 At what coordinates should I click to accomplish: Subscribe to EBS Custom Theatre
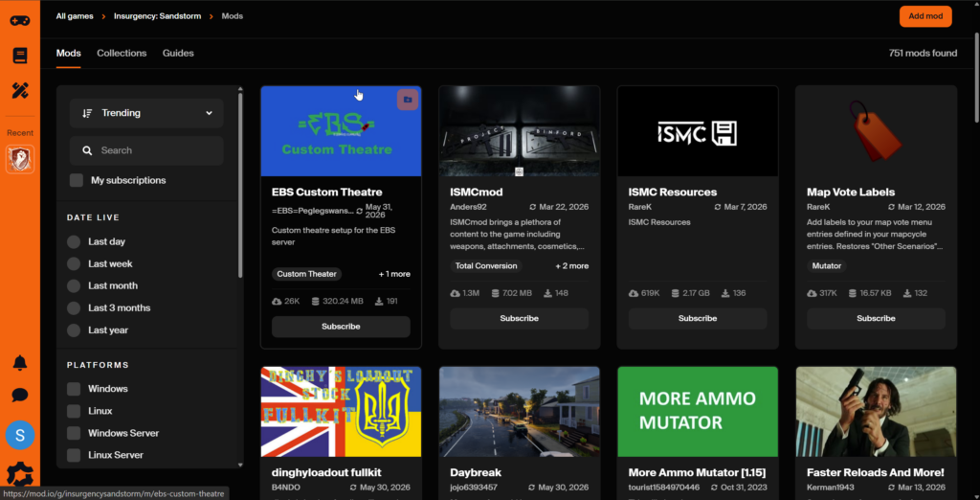click(x=341, y=327)
